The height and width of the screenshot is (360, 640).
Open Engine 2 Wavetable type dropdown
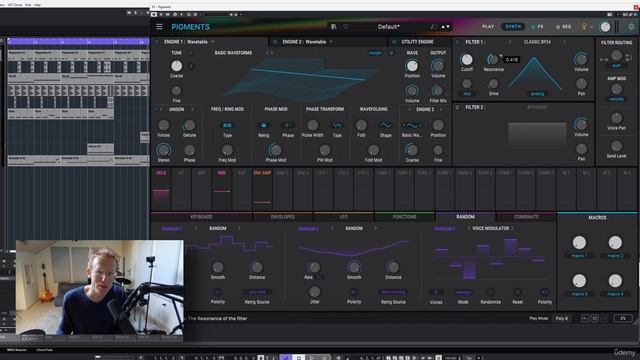(308, 42)
